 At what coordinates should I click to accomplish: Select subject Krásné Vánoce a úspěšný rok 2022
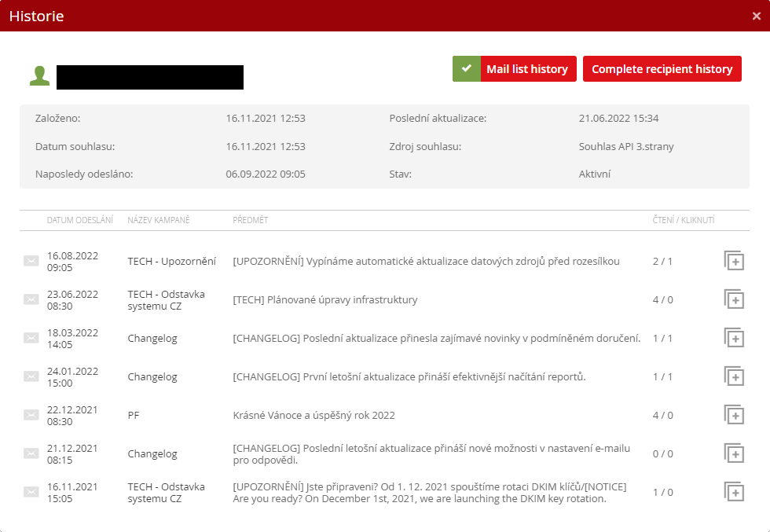tap(313, 415)
